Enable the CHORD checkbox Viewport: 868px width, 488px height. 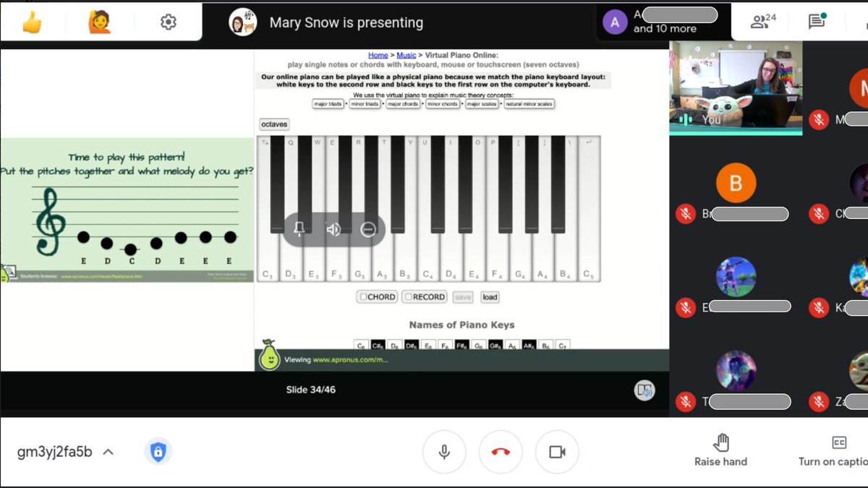pos(363,296)
